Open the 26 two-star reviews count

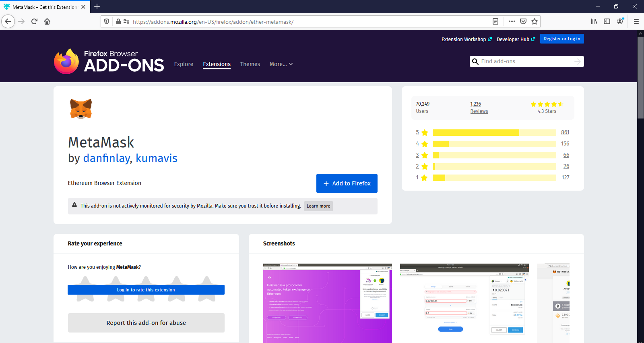[566, 166]
